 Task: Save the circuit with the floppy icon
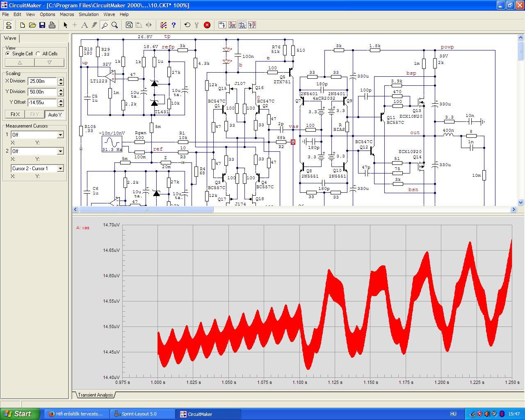pyautogui.click(x=42, y=25)
